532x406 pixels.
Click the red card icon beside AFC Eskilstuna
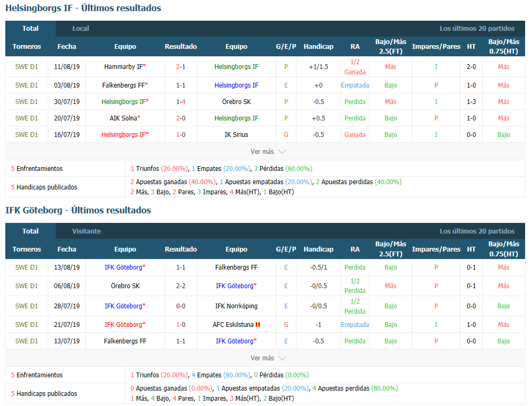point(258,325)
